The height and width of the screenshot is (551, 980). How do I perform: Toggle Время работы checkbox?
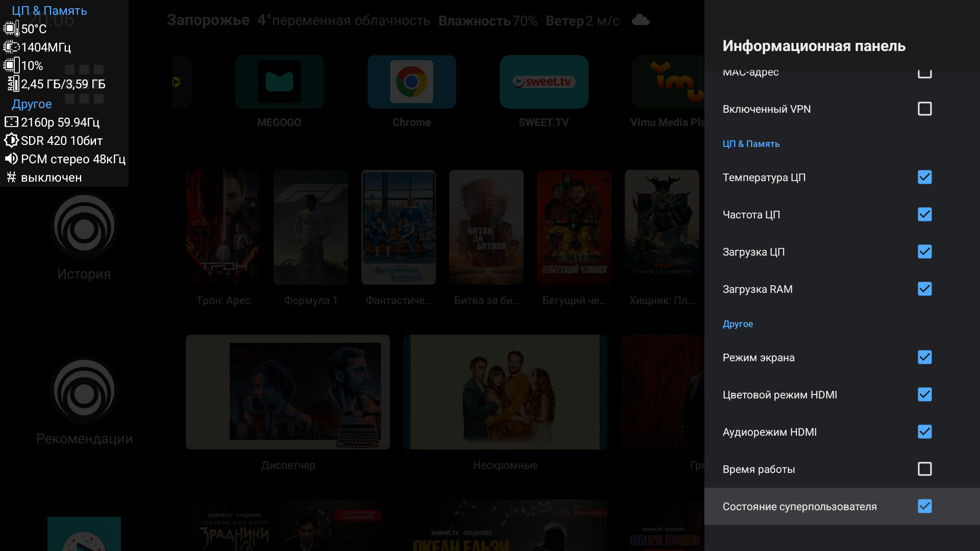[x=924, y=469]
